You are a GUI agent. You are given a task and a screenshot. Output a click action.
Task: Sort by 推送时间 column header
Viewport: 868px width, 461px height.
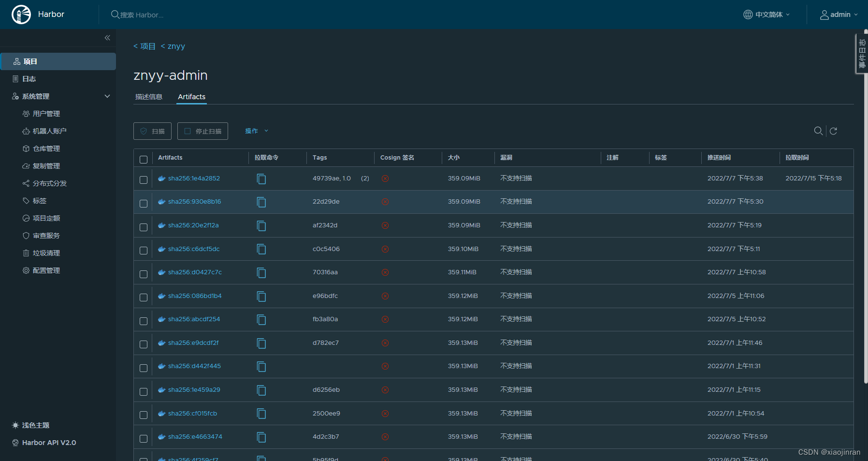tap(719, 158)
